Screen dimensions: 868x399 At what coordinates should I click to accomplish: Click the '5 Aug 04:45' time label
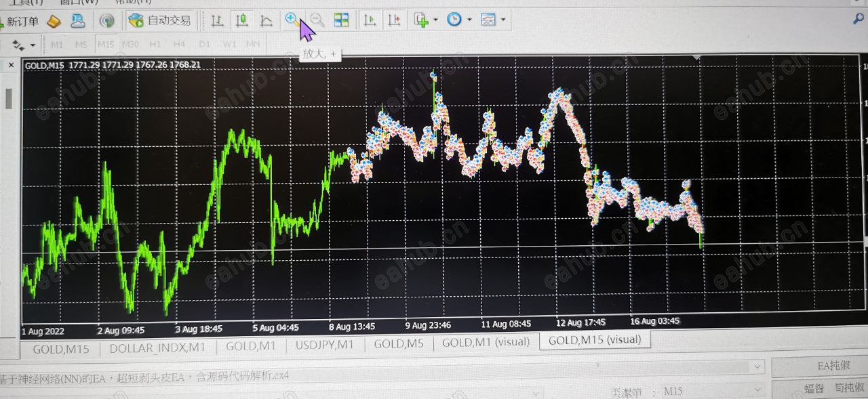275,328
